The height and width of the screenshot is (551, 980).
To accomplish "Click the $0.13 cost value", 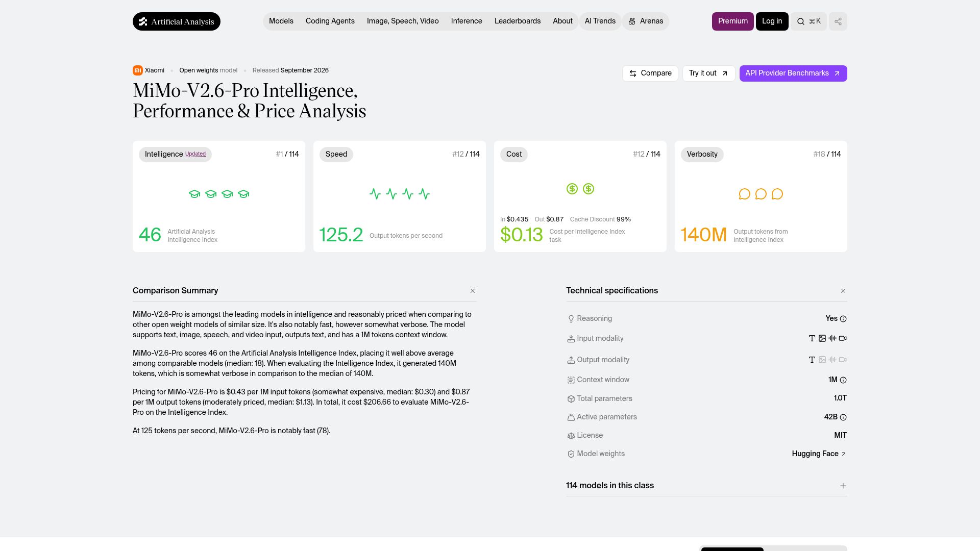I will (522, 235).
